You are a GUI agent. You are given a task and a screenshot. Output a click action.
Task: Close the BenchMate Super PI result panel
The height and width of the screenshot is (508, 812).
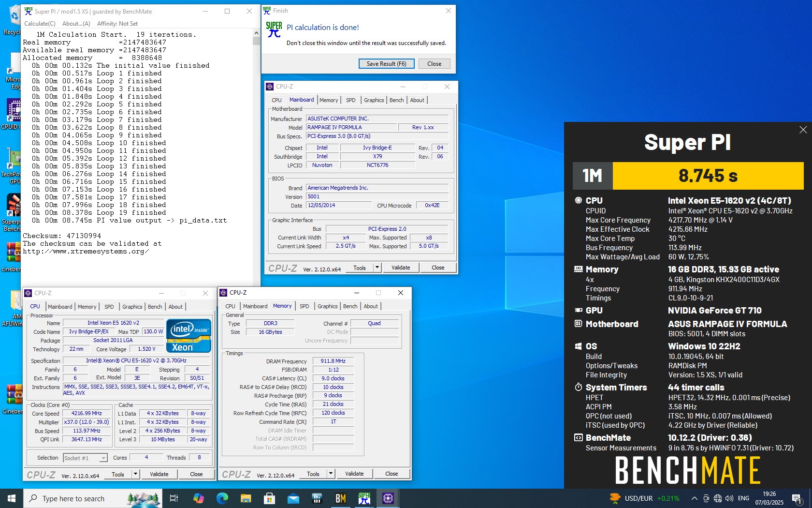(803, 130)
